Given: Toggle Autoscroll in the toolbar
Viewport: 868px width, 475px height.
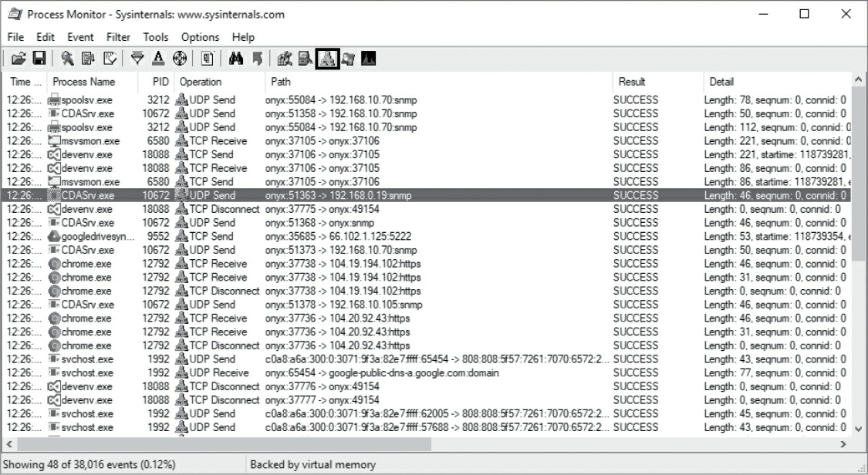Looking at the screenshot, I should [88, 59].
